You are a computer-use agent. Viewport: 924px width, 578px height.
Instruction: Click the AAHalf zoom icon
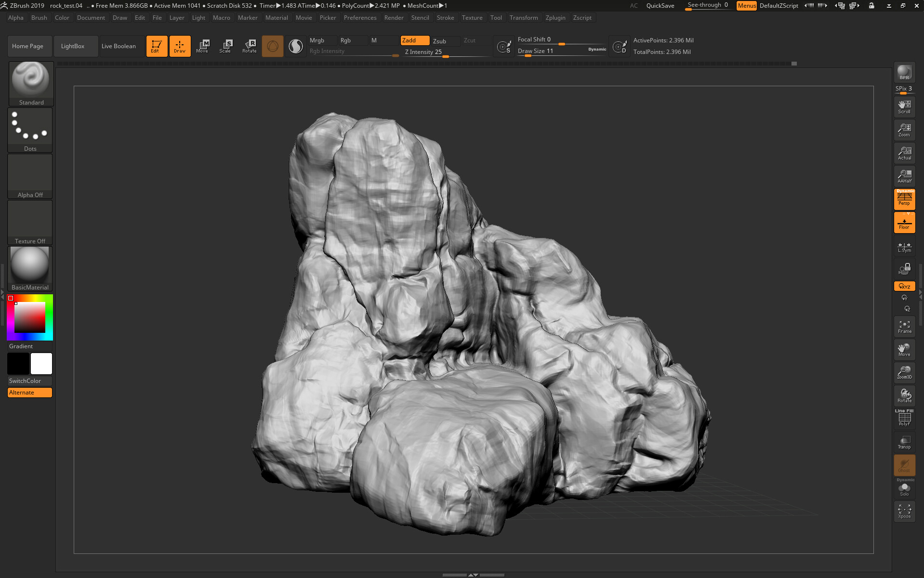904,176
